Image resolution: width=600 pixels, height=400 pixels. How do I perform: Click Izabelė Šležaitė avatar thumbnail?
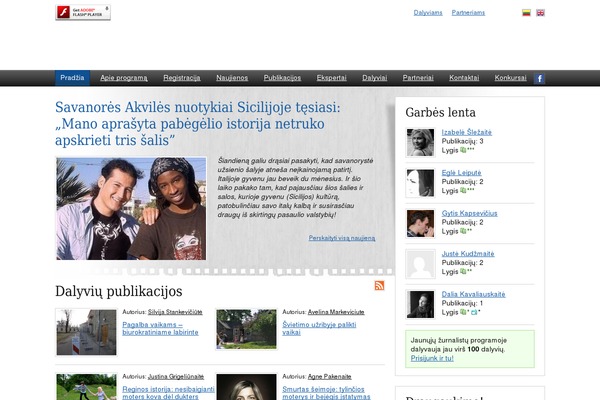click(x=420, y=142)
